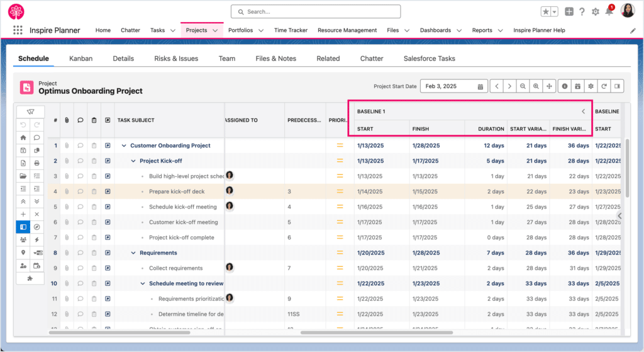Click the refresh icon in the project toolbar
Viewport: 644px width, 352px height.
click(604, 86)
